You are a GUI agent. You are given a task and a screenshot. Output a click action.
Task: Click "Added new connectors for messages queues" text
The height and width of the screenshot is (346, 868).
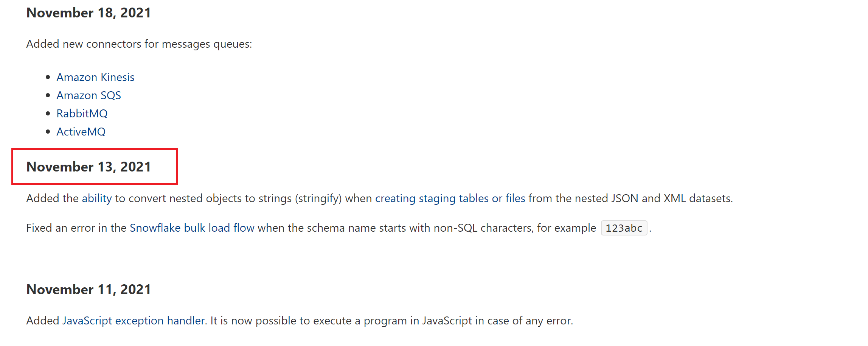click(x=139, y=44)
